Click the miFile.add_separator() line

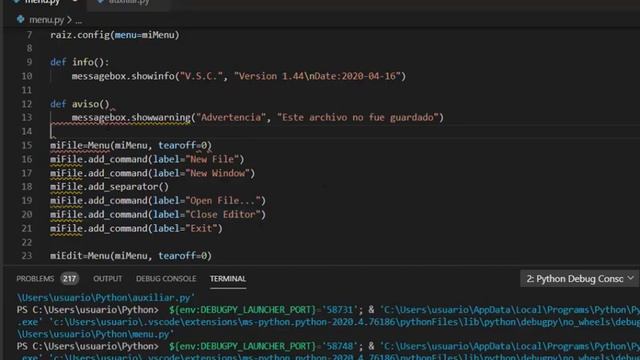click(x=109, y=187)
